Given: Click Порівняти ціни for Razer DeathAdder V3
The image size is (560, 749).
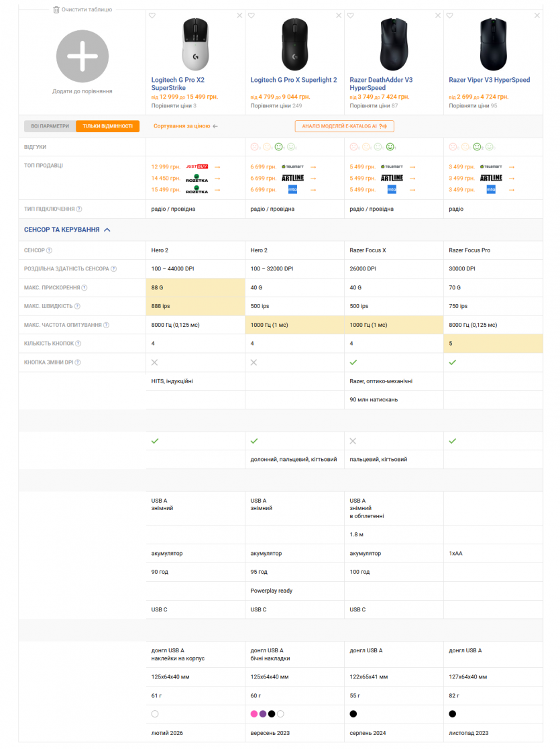Looking at the screenshot, I should tap(370, 105).
